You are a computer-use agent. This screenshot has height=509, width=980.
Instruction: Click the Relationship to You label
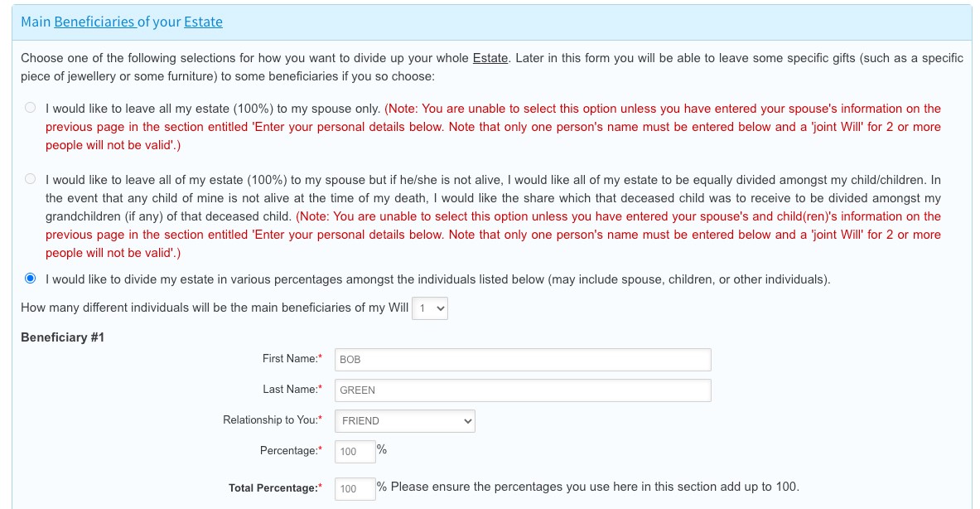[271, 420]
